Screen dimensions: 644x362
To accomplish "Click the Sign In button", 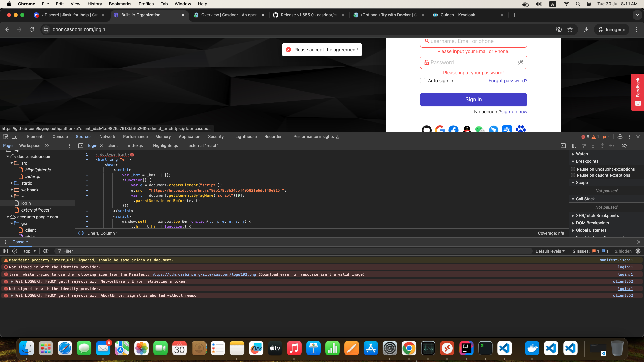I will coord(473,99).
